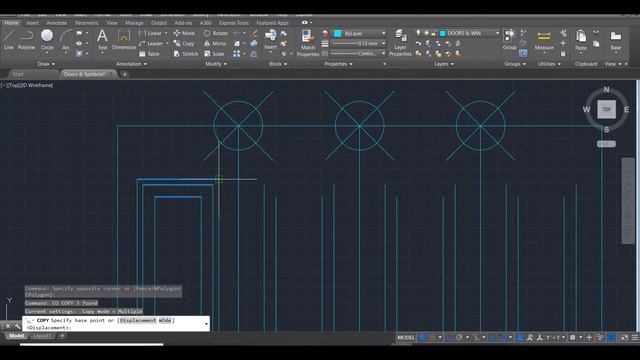640x360 pixels.
Task: Click the Copy command
Action: 184,43
